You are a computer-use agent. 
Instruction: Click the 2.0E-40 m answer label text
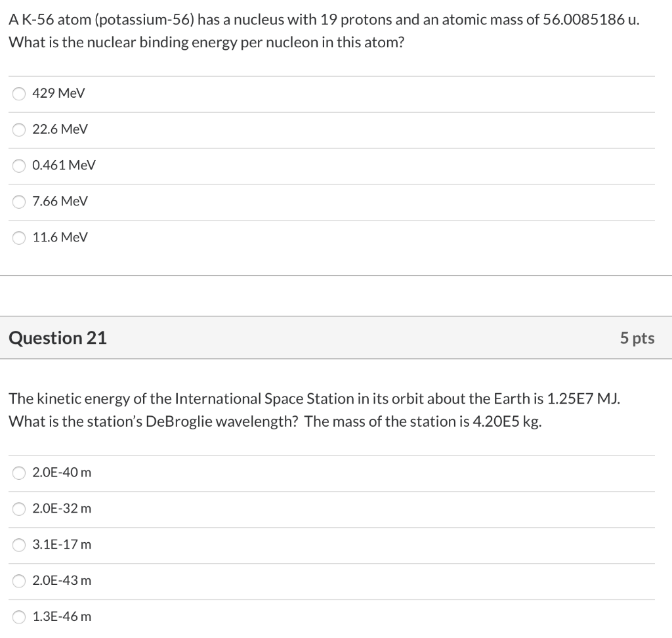click(62, 472)
